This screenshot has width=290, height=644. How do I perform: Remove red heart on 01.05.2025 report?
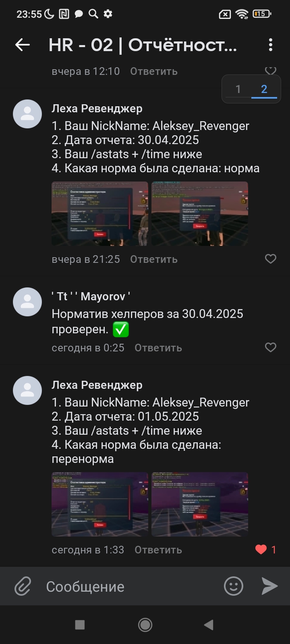click(261, 549)
